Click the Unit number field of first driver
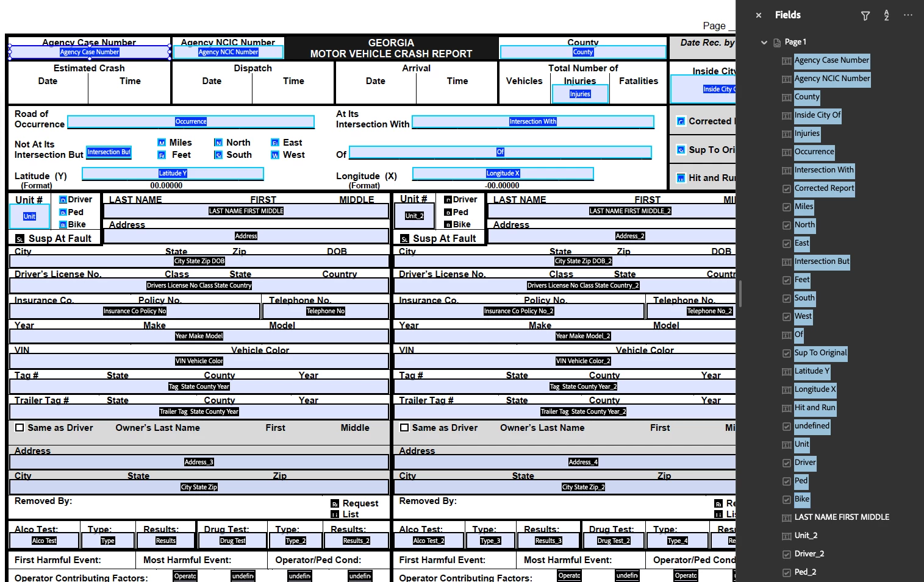The image size is (924, 582). [29, 216]
